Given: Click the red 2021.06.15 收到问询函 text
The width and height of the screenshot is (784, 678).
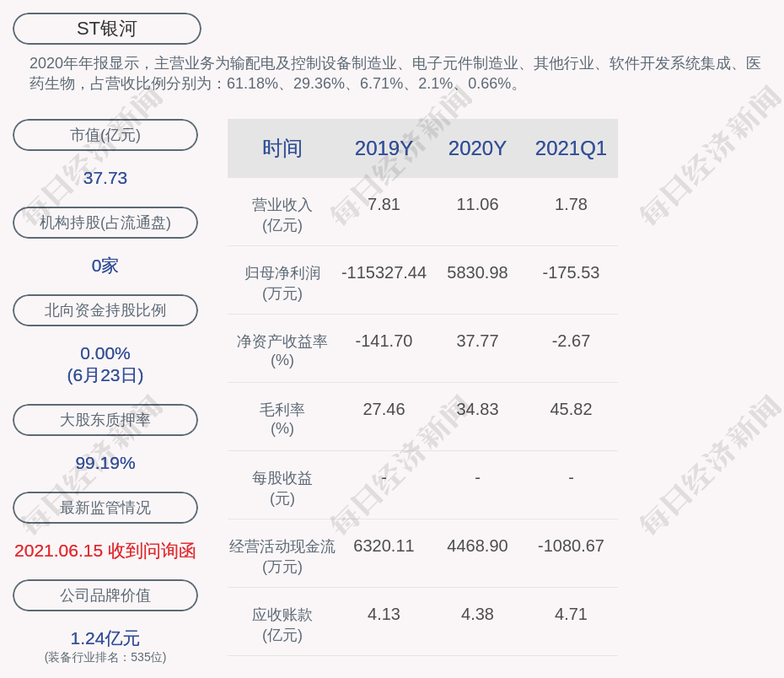Looking at the screenshot, I should click(105, 551).
